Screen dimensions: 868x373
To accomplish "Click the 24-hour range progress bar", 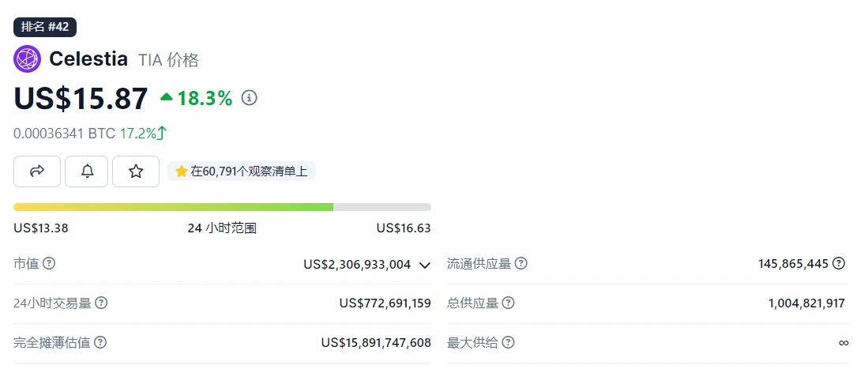I will tap(222, 207).
